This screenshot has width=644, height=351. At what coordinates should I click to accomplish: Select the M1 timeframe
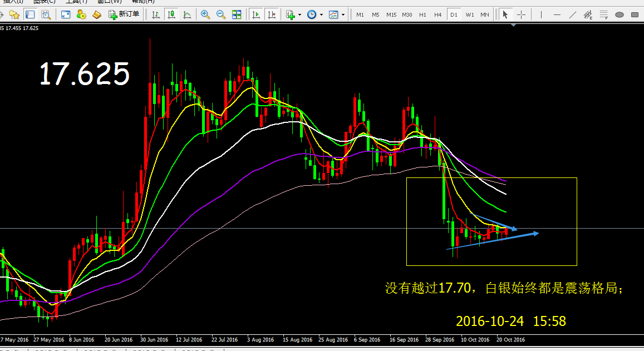pos(360,15)
